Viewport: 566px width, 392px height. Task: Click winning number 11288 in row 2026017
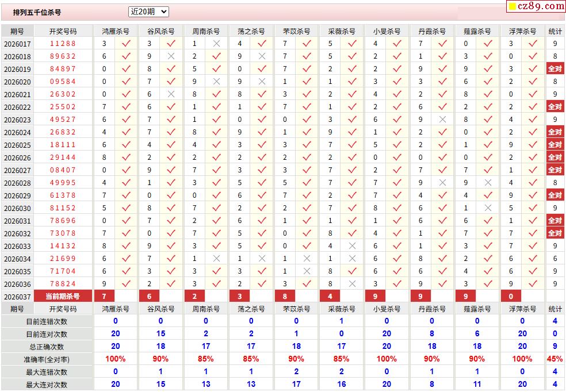pos(63,44)
